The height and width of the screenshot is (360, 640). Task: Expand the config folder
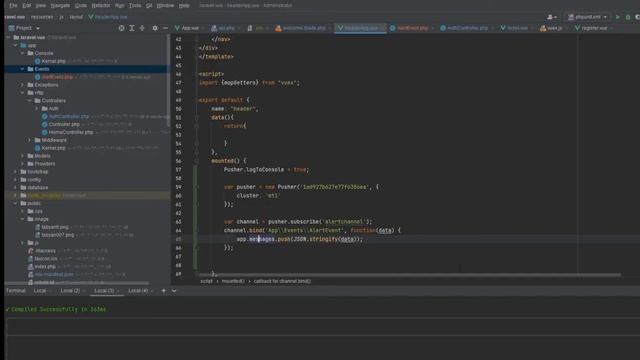pos(16,180)
